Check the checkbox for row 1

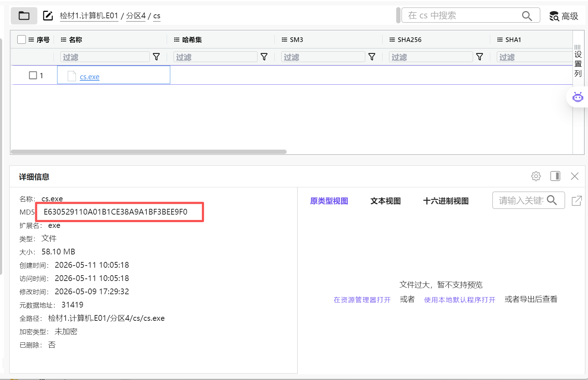[x=33, y=75]
